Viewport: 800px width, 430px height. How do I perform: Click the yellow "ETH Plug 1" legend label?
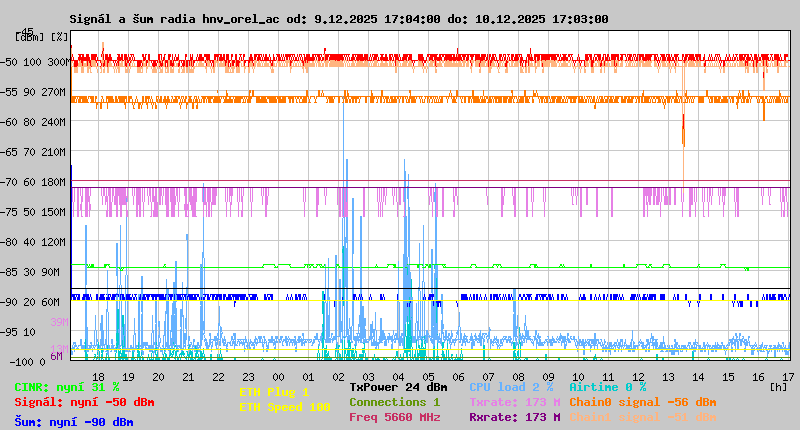click(x=274, y=392)
